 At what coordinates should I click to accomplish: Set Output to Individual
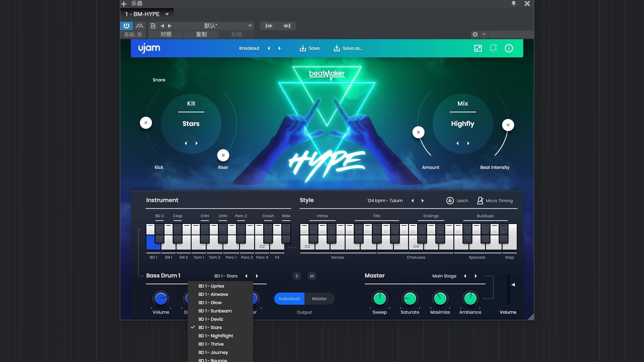[289, 299]
